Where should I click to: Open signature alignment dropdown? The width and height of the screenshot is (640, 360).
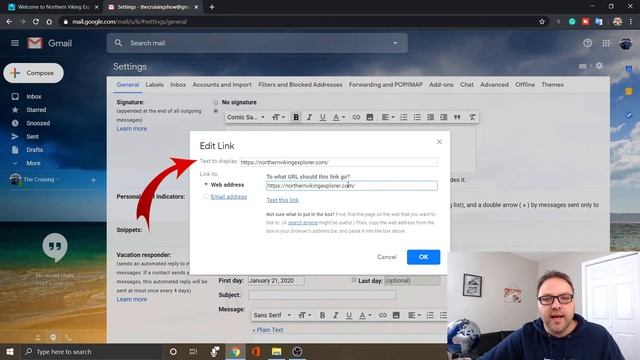coord(388,117)
